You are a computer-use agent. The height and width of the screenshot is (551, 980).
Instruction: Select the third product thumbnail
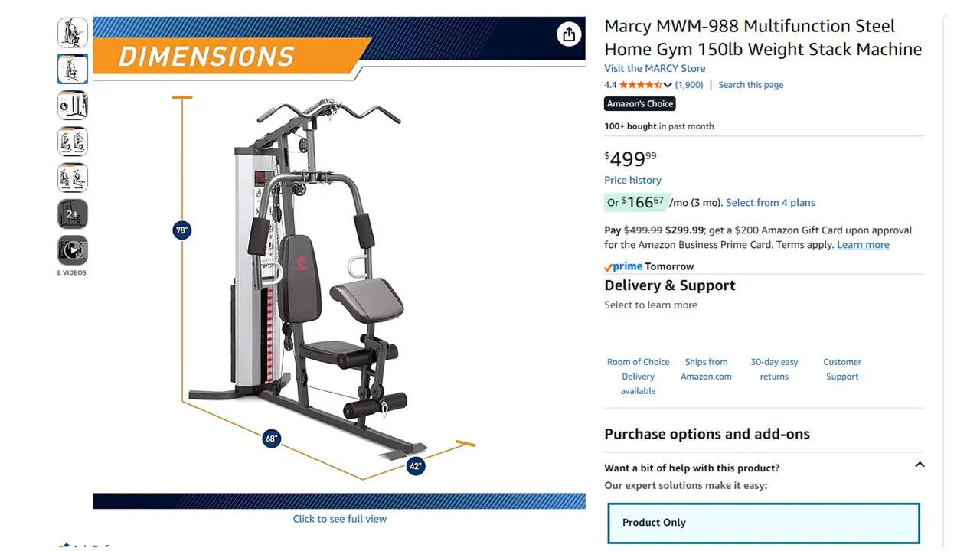[x=73, y=105]
